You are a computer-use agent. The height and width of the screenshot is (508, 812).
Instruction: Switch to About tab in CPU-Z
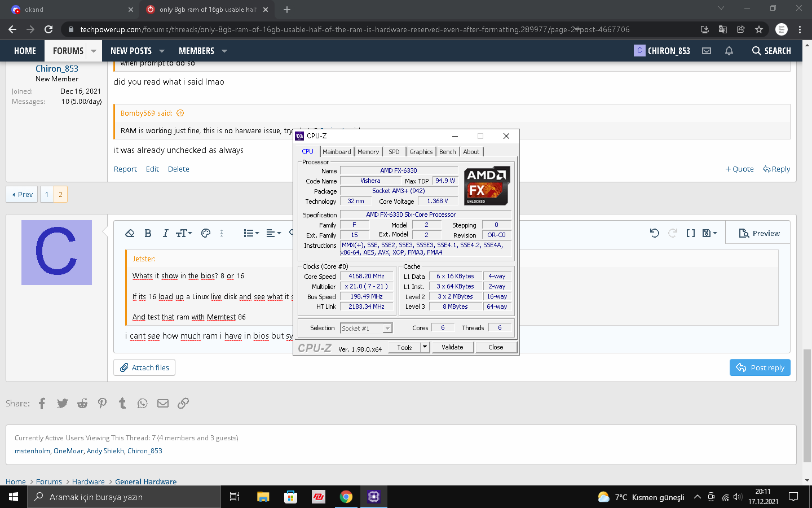point(471,152)
